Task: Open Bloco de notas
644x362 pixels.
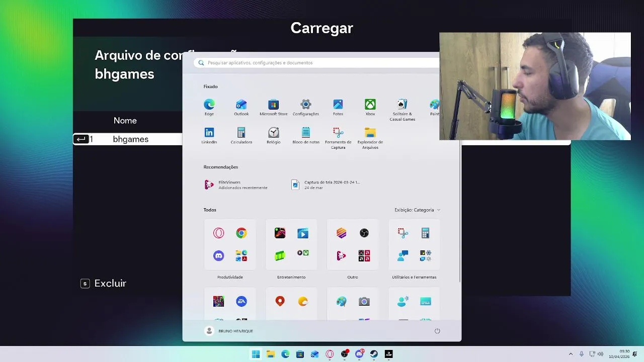Action: pos(305,135)
